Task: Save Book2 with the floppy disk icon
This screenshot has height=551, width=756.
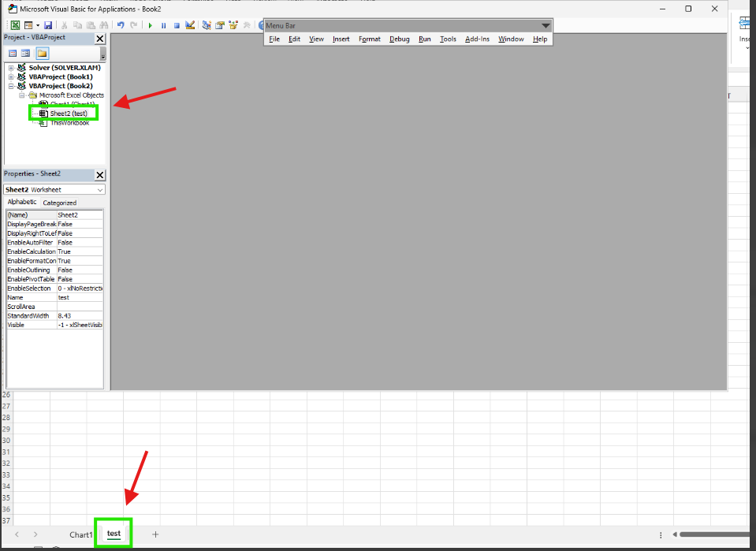Action: click(x=48, y=25)
